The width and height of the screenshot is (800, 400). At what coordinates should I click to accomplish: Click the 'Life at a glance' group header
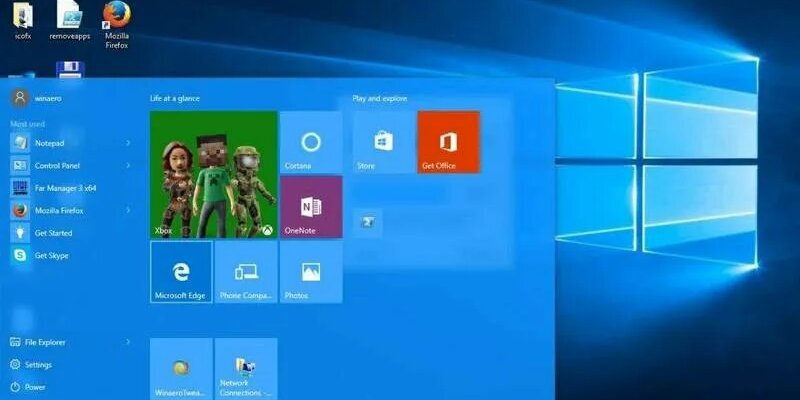pyautogui.click(x=175, y=98)
